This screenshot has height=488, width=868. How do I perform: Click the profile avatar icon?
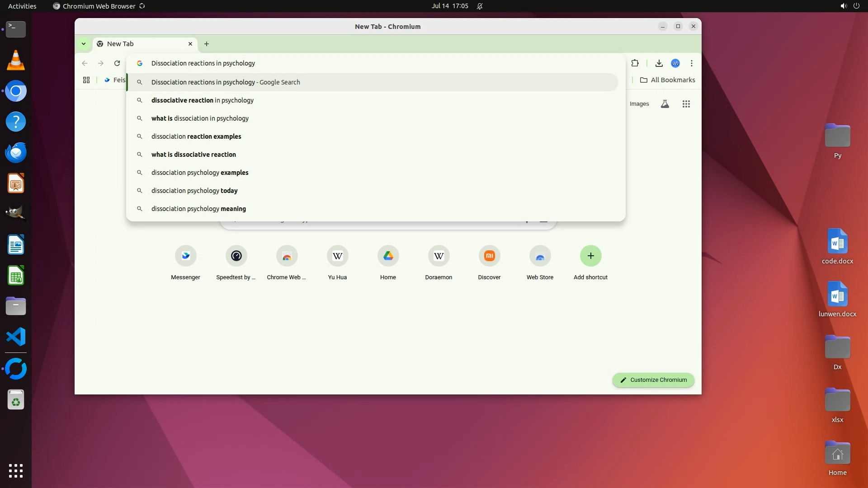[x=675, y=63]
